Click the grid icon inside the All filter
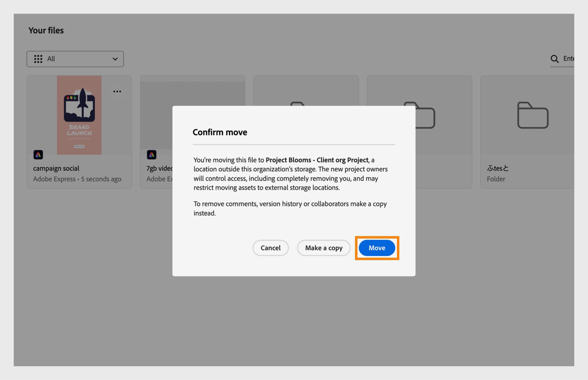The height and width of the screenshot is (380, 588). click(x=38, y=59)
